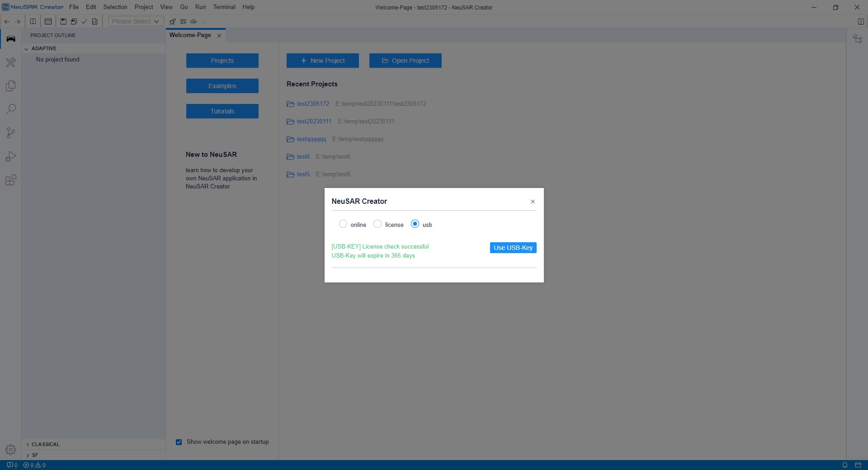The width and height of the screenshot is (868, 470).
Task: Open the Please Select dropdown
Action: (136, 21)
